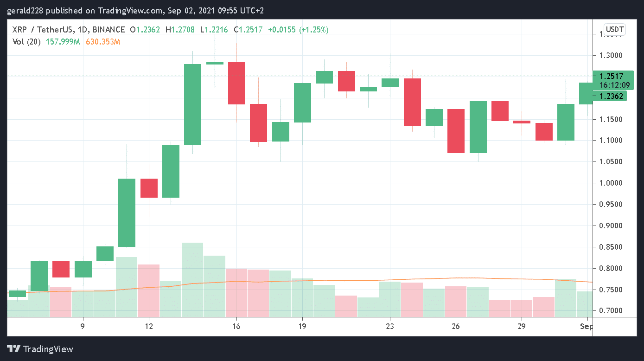Click the 1.0000 price axis label
Viewport: 644px width, 361px height.
point(611,183)
